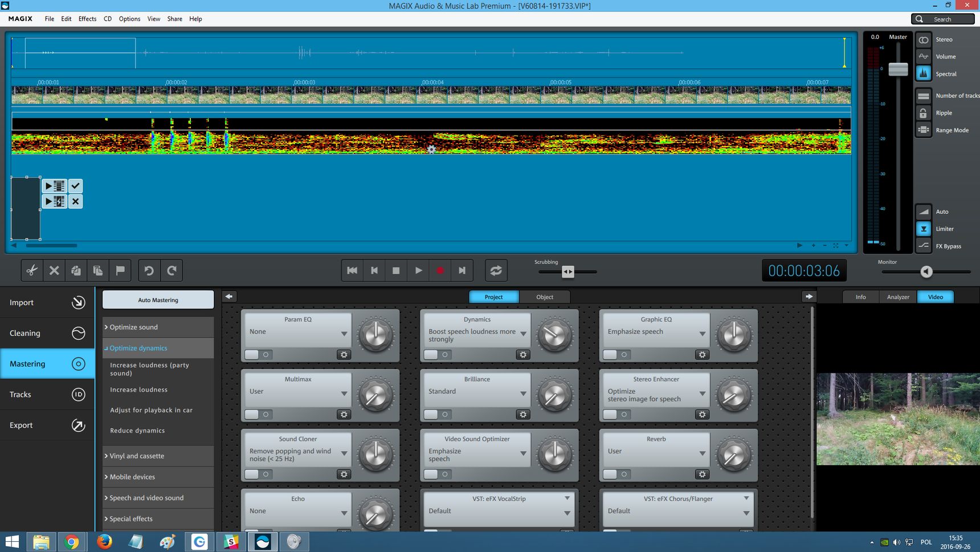Open Brilliance preset dropdown
Screen dimensions: 980x552
(x=523, y=393)
